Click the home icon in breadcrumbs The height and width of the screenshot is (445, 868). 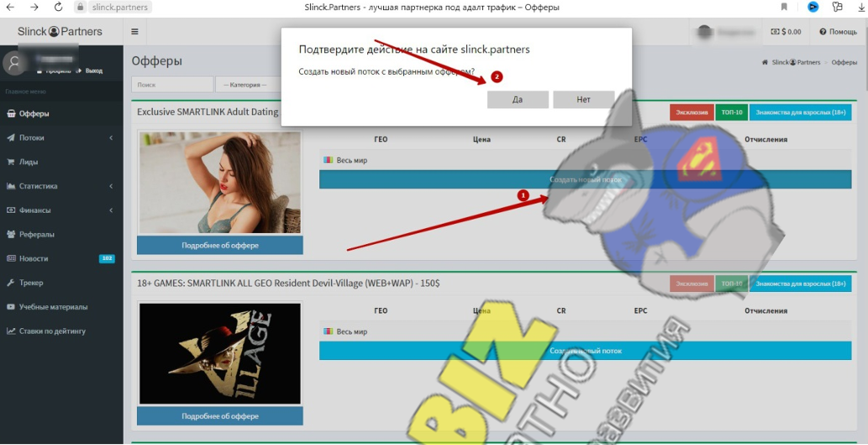click(765, 62)
